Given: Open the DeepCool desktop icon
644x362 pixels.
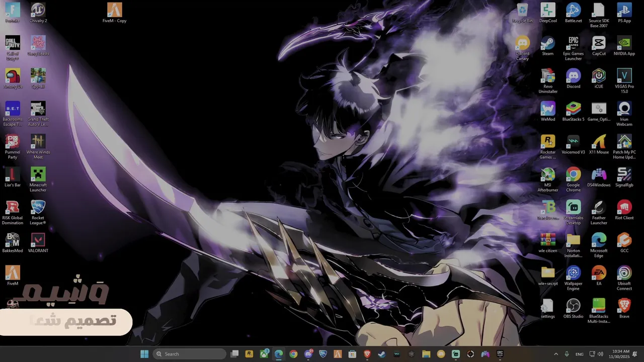Looking at the screenshot, I should pyautogui.click(x=548, y=13).
